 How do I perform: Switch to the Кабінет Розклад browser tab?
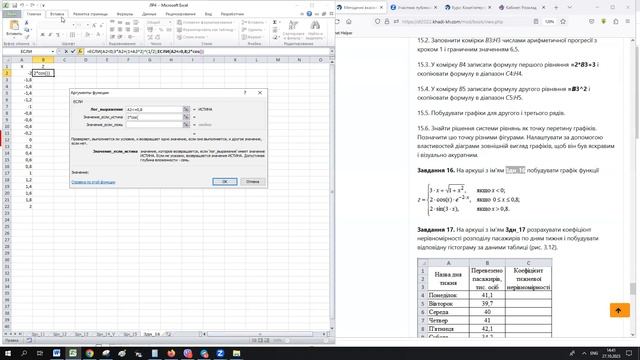(x=521, y=7)
